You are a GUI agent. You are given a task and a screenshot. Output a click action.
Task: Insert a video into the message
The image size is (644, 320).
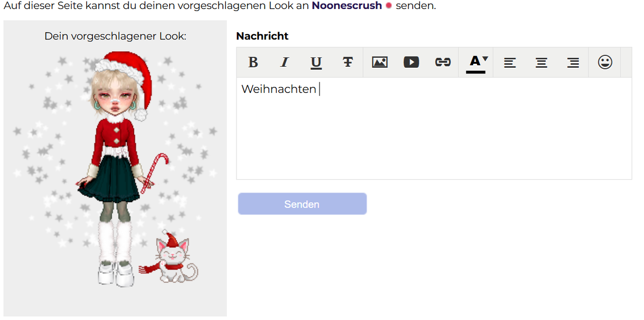[x=412, y=62]
